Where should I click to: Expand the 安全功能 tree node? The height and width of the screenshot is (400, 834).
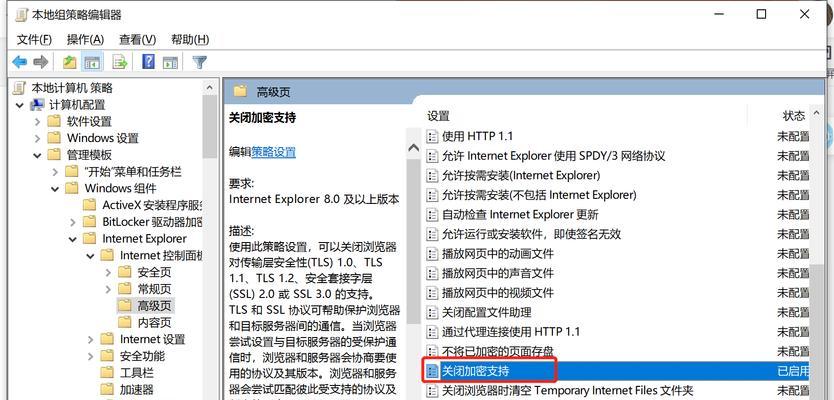pos(90,356)
